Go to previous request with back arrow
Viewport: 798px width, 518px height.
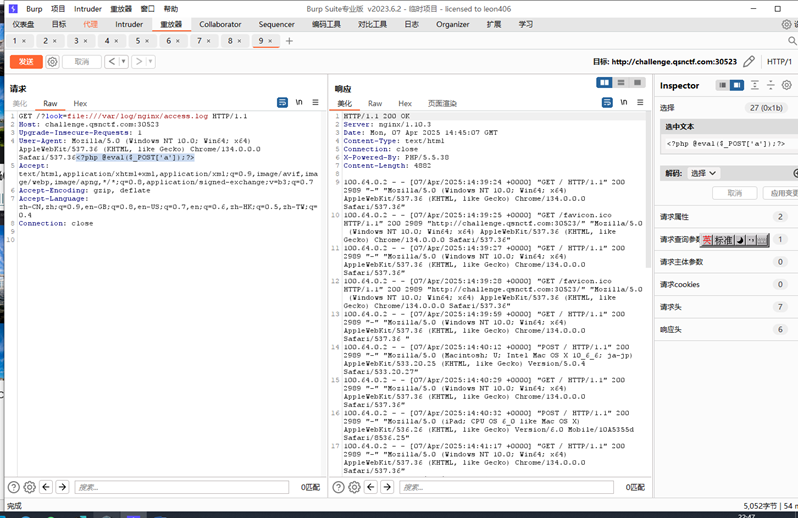[x=112, y=62]
